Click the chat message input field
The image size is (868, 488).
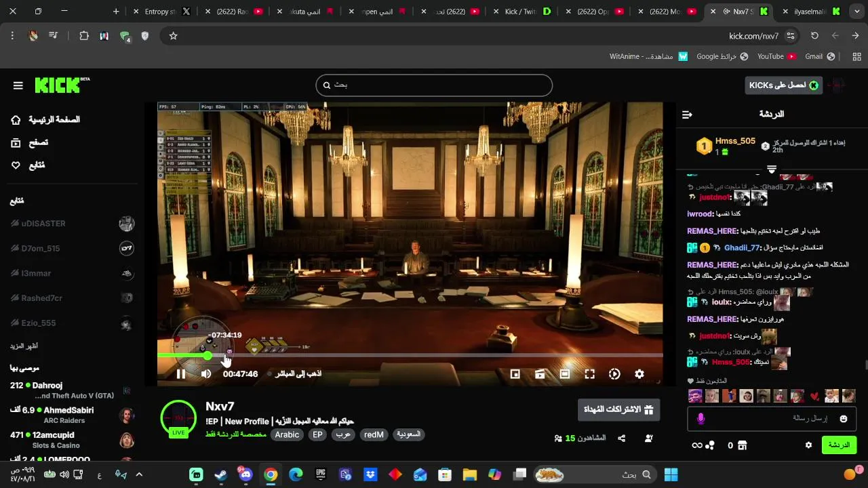[772, 419]
